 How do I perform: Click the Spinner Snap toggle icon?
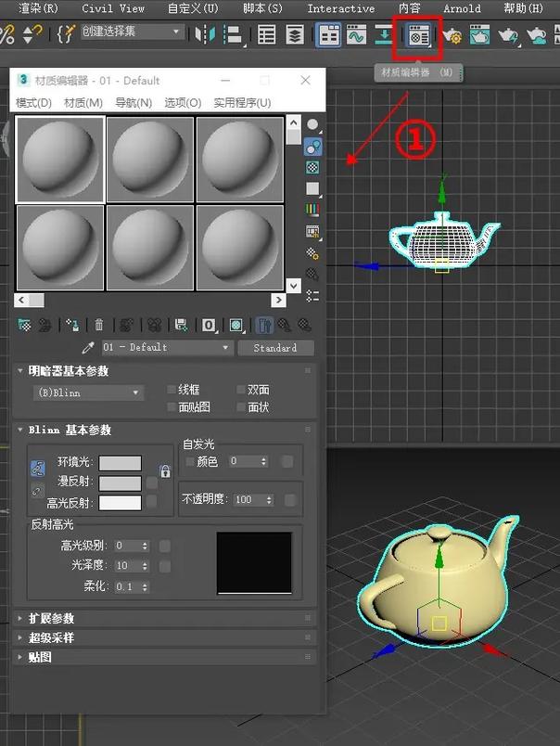point(32,33)
